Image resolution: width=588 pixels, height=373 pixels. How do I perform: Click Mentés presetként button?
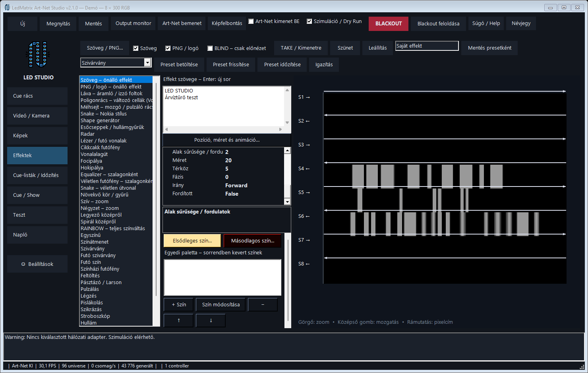coord(489,48)
